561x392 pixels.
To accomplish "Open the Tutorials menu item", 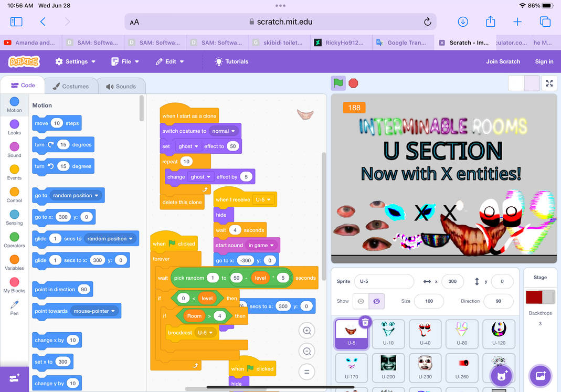I will point(231,61).
